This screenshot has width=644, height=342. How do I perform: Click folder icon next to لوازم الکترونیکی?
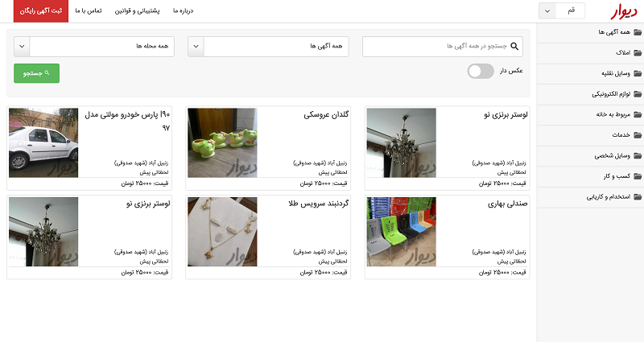coord(638,94)
